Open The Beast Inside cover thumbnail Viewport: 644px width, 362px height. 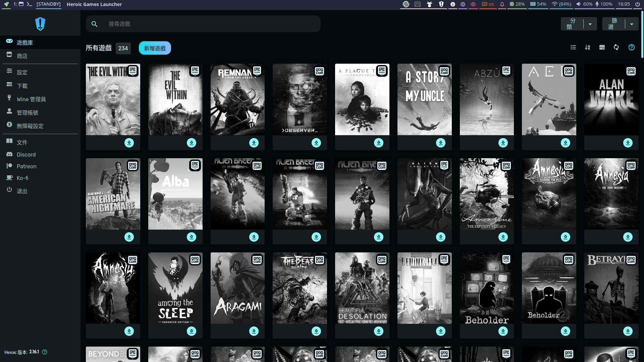[x=300, y=288]
